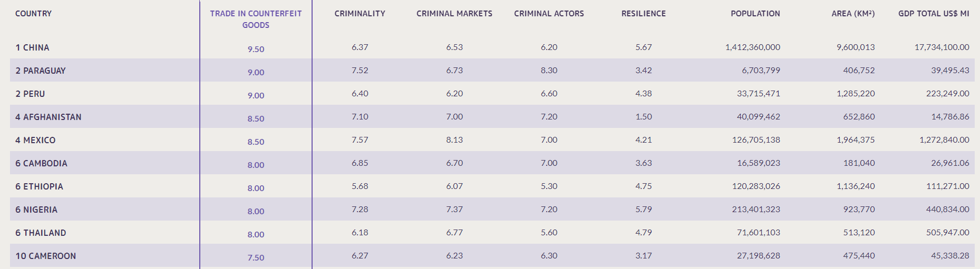Image resolution: width=980 pixels, height=269 pixels.
Task: Select the Criminal Actors column header
Action: click(549, 14)
